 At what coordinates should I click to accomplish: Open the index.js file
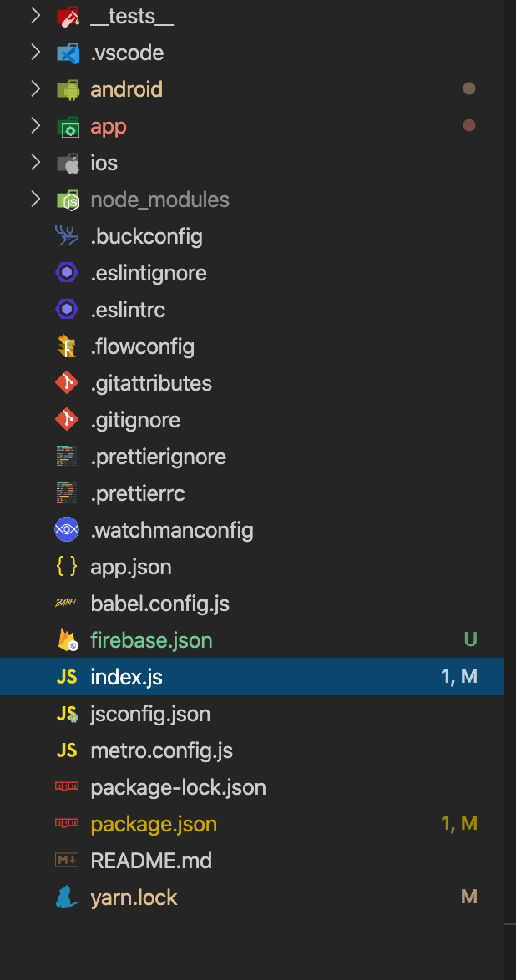point(126,677)
